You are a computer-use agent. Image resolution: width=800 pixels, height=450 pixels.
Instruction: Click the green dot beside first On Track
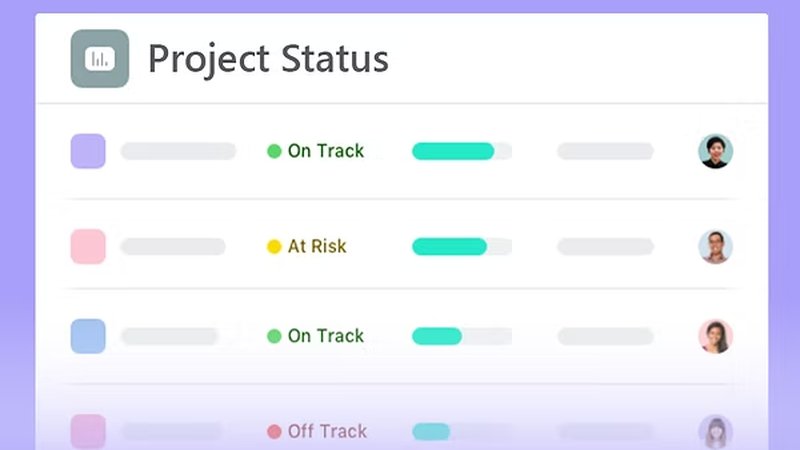(x=274, y=152)
